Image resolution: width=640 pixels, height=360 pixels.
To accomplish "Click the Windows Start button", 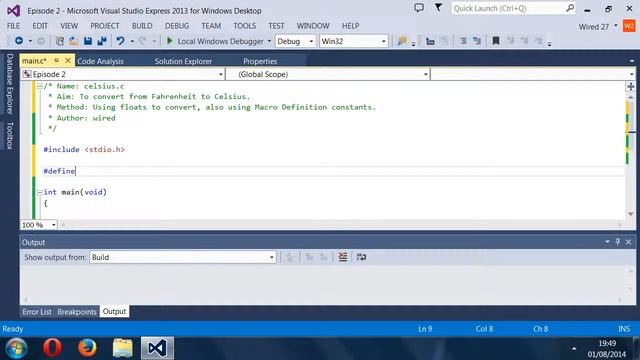I will coord(16,348).
